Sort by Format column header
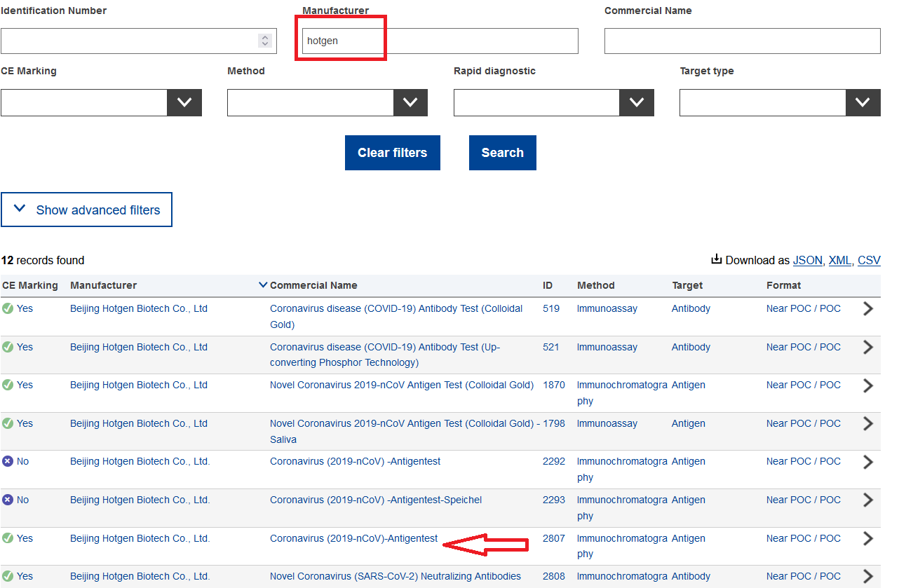This screenshot has width=906, height=588. click(784, 285)
